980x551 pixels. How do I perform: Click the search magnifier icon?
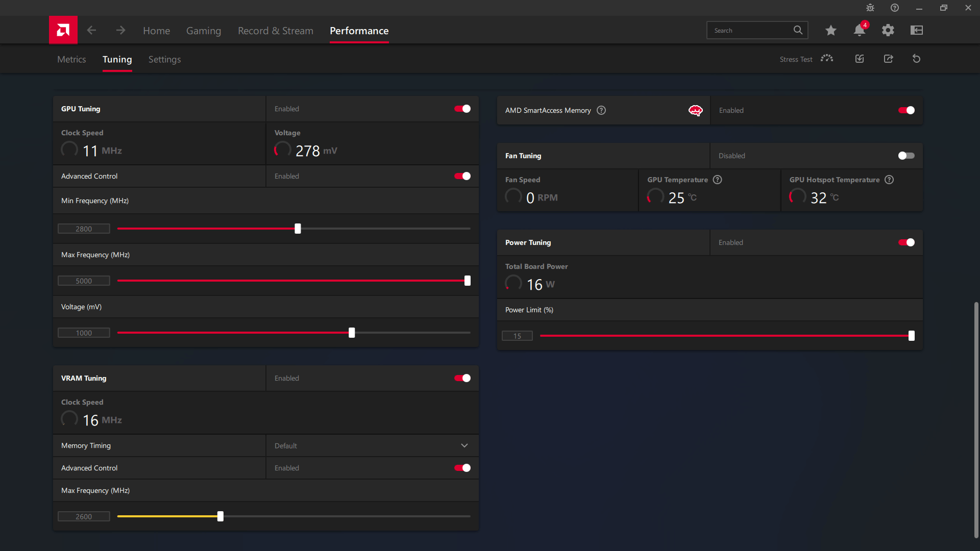[x=798, y=30]
